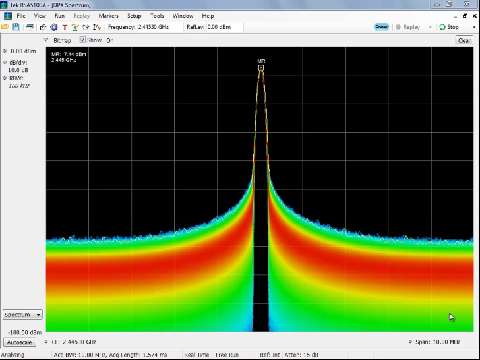
Task: Click the green markers icon next to T
Action: (x=75, y=27)
